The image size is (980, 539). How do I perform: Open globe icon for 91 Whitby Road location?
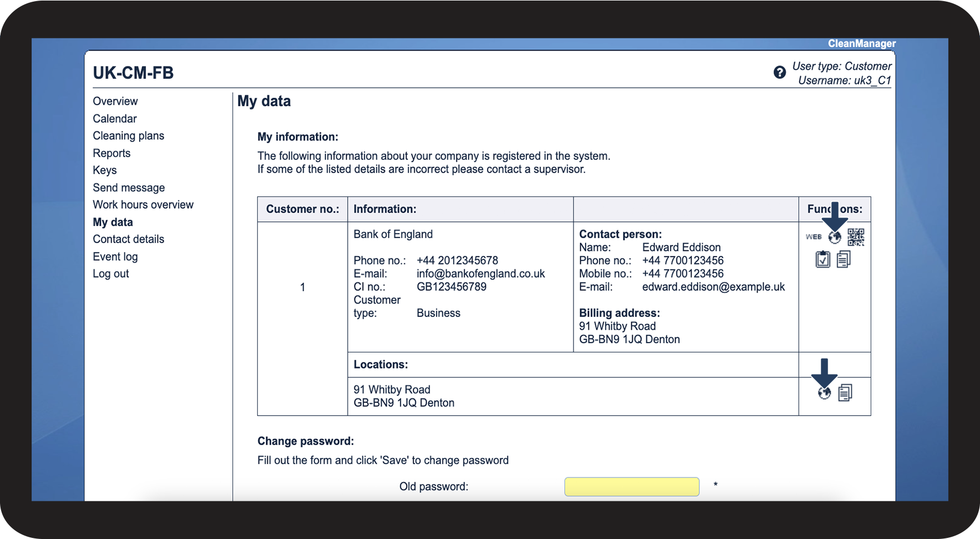[x=825, y=393]
